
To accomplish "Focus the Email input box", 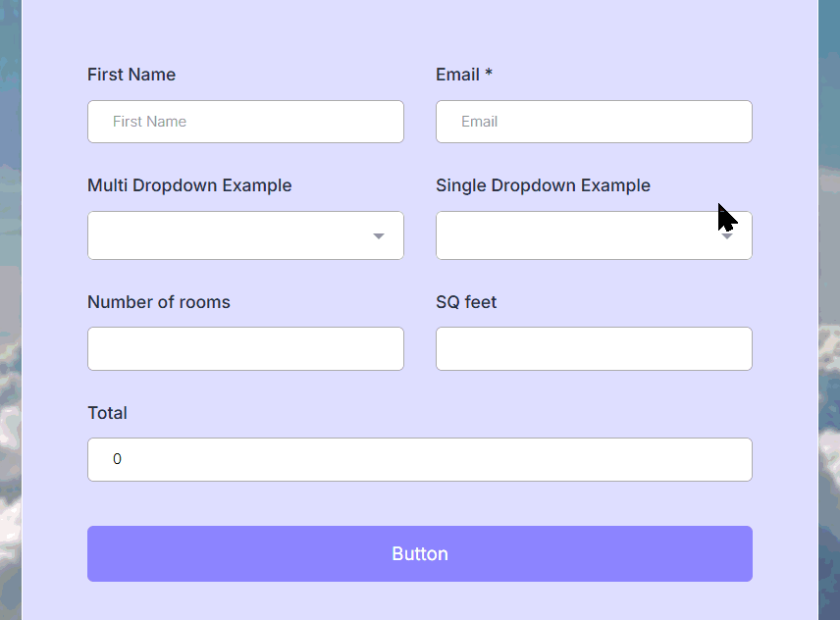I will (x=594, y=122).
